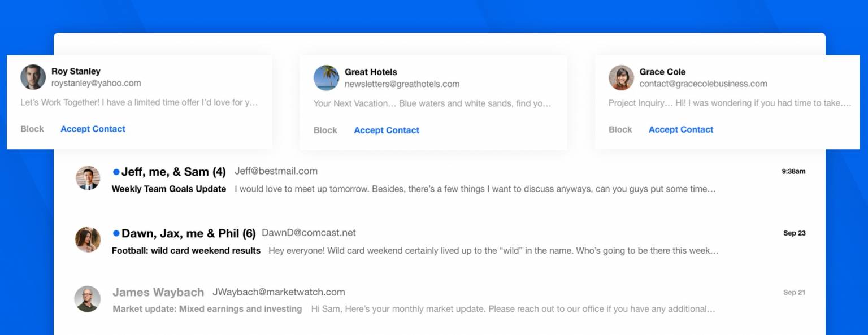Click the Jeff@bestmail.com address

point(276,171)
